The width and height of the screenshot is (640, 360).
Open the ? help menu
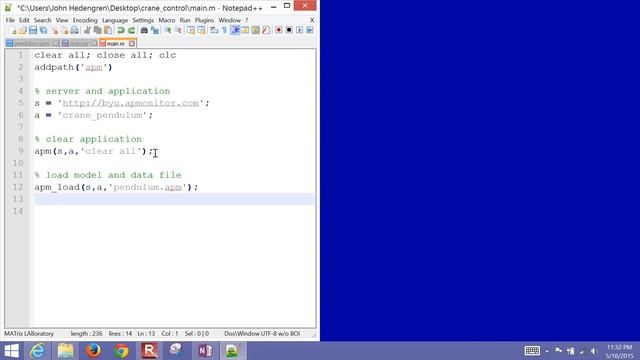coord(247,20)
